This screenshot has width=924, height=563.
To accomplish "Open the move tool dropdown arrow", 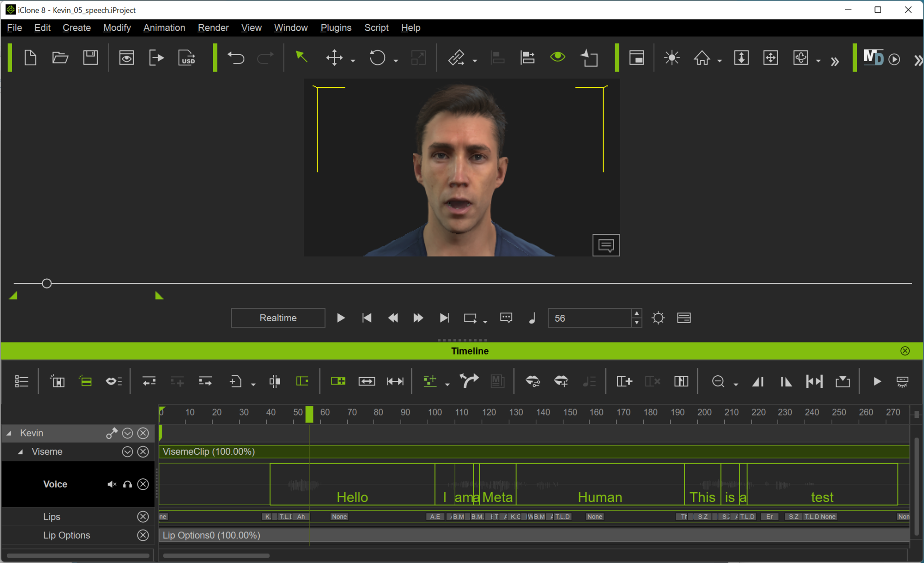I will (353, 61).
